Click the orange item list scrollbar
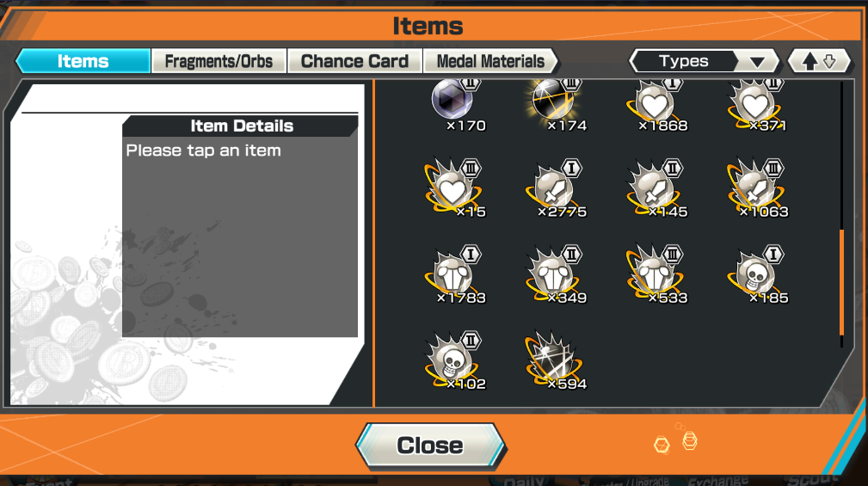The image size is (868, 486). coord(841,282)
